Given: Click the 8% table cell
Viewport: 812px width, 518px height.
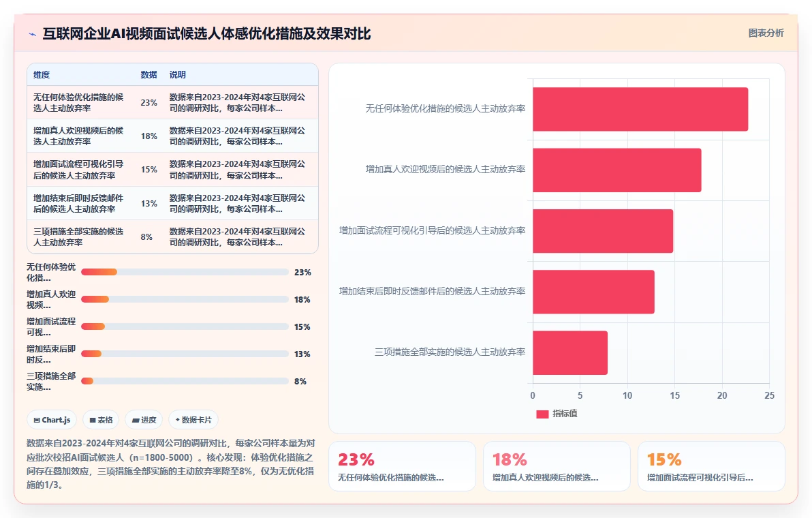Looking at the screenshot, I should tap(146, 237).
